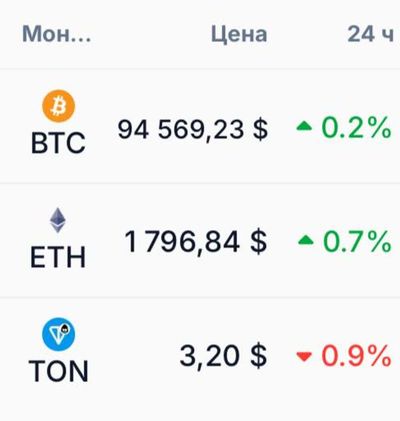This screenshot has height=421, width=400.
Task: Sort by the 24 ч column header
Action: (371, 34)
